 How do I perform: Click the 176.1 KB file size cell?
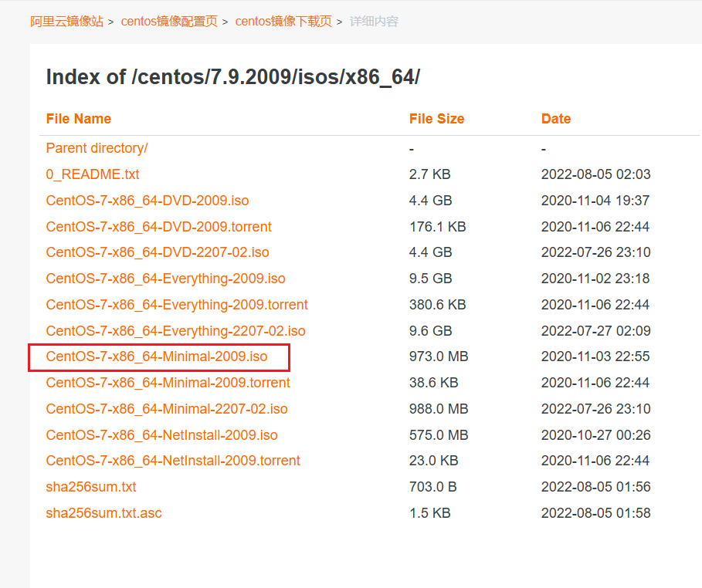tap(438, 226)
